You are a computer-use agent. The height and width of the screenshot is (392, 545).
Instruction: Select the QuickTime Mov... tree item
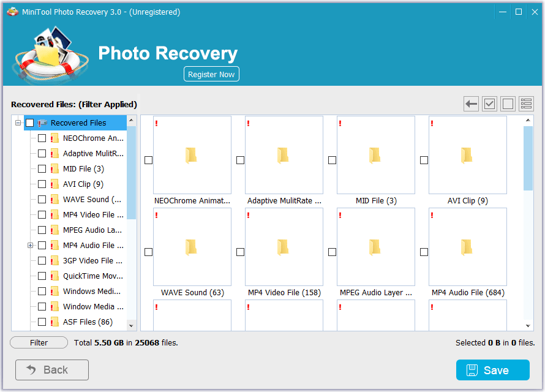(x=93, y=276)
